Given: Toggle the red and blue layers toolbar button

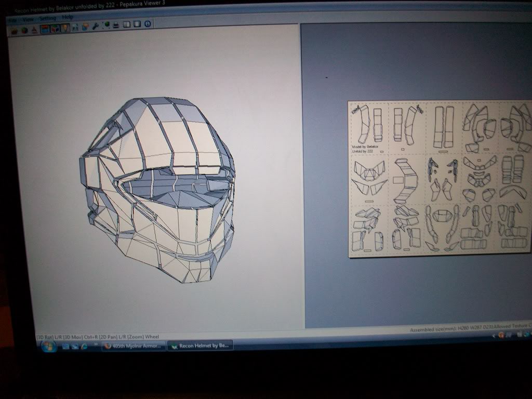Looking at the screenshot, I should [x=45, y=29].
